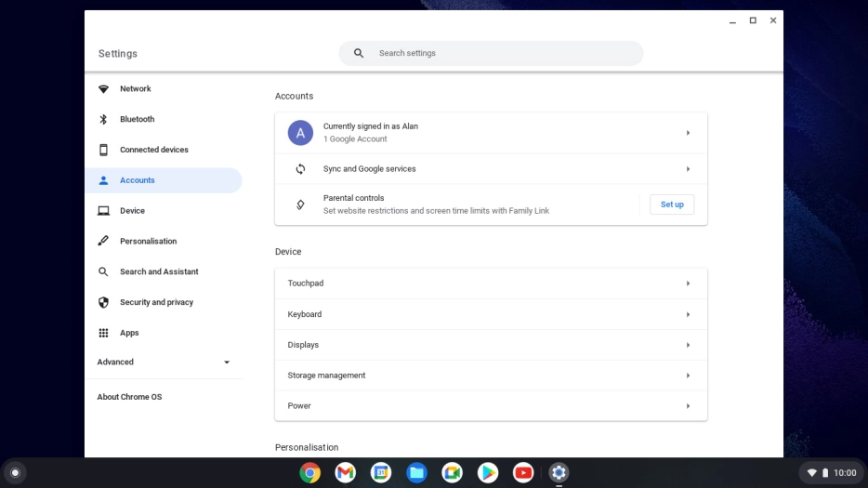The image size is (868, 488).
Task: Select Search and Assistant menu item
Action: pos(164,271)
